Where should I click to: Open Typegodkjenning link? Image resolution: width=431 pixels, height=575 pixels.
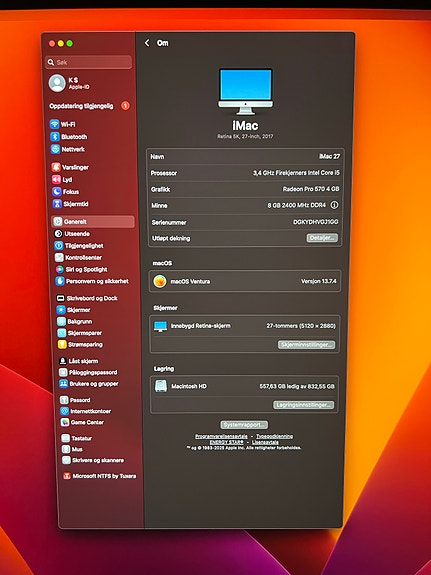point(274,436)
